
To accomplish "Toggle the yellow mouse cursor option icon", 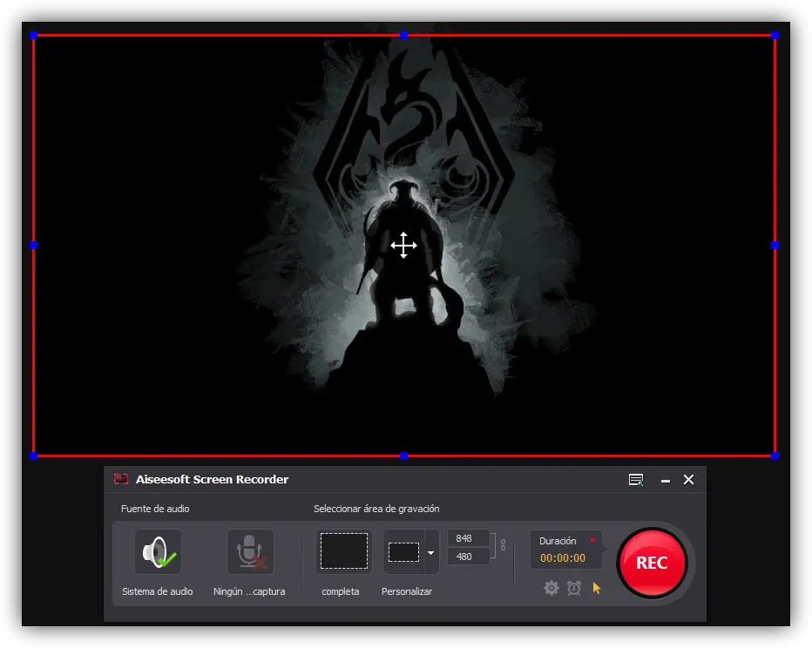I will coord(597,588).
